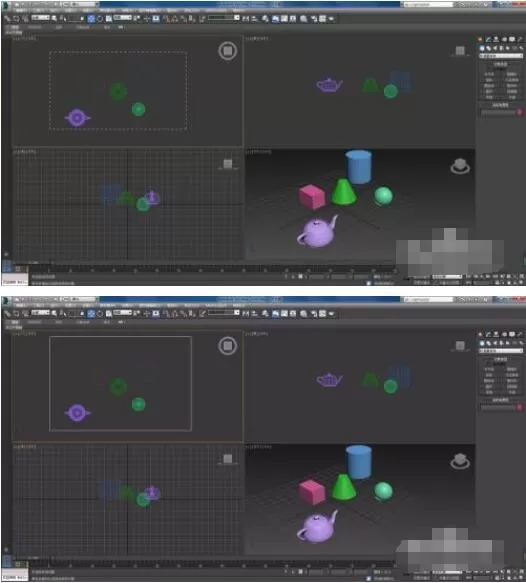Open Rendered Frame Window in upper screenshot

click(x=322, y=19)
